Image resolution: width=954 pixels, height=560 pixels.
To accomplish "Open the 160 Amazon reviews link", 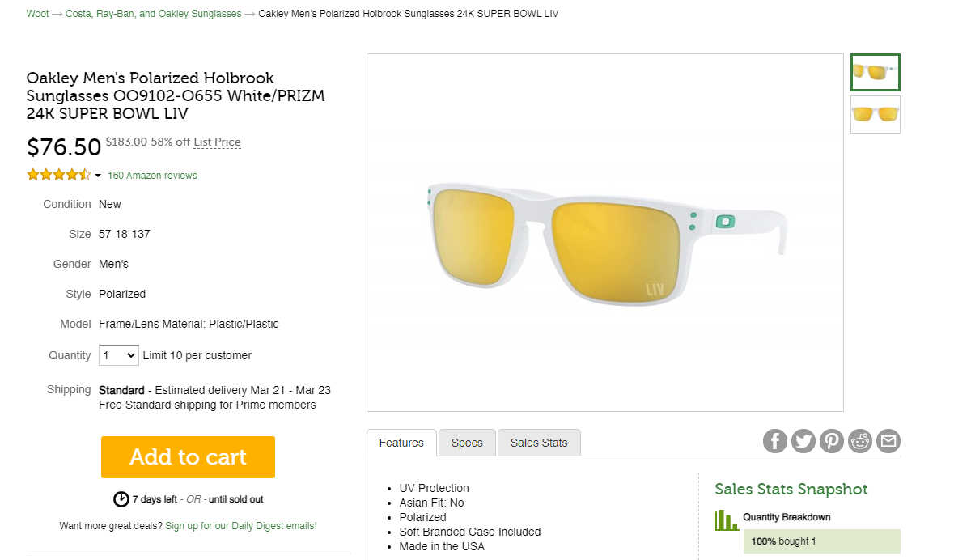I will point(152,175).
